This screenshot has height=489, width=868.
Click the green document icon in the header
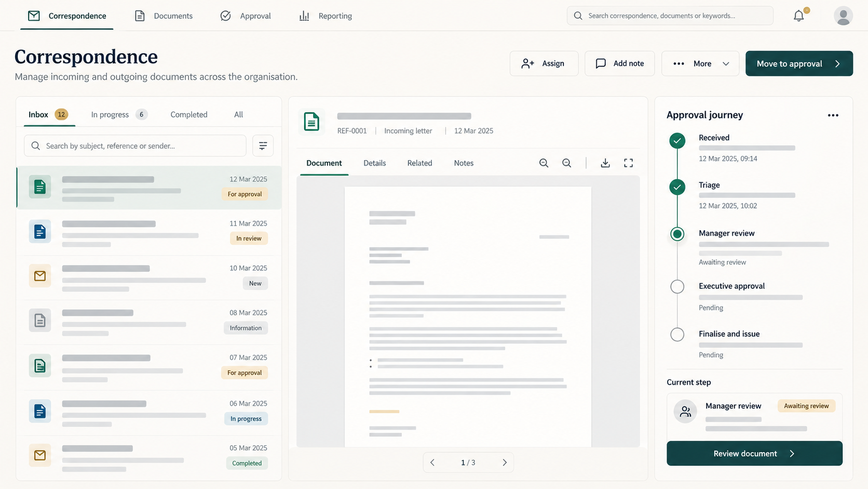click(x=311, y=122)
